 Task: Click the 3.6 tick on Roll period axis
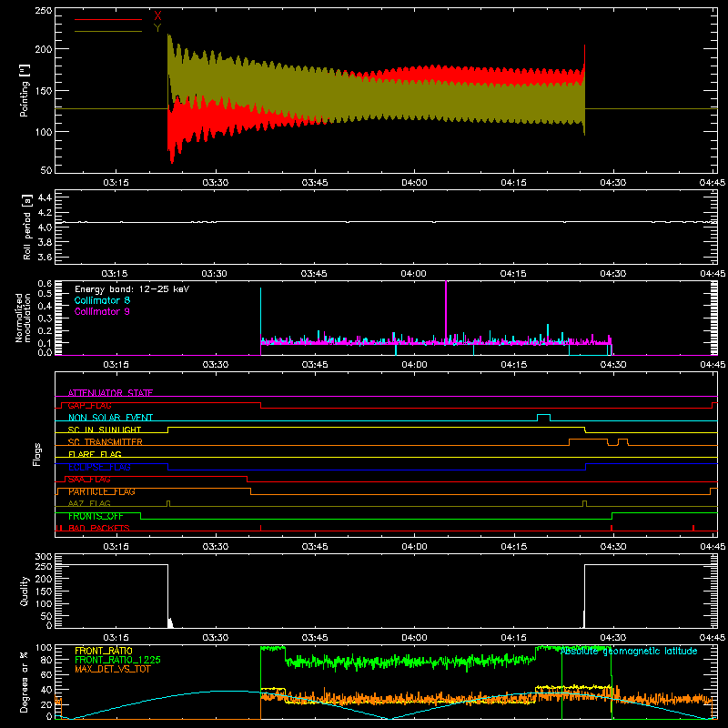pyautogui.click(x=45, y=257)
